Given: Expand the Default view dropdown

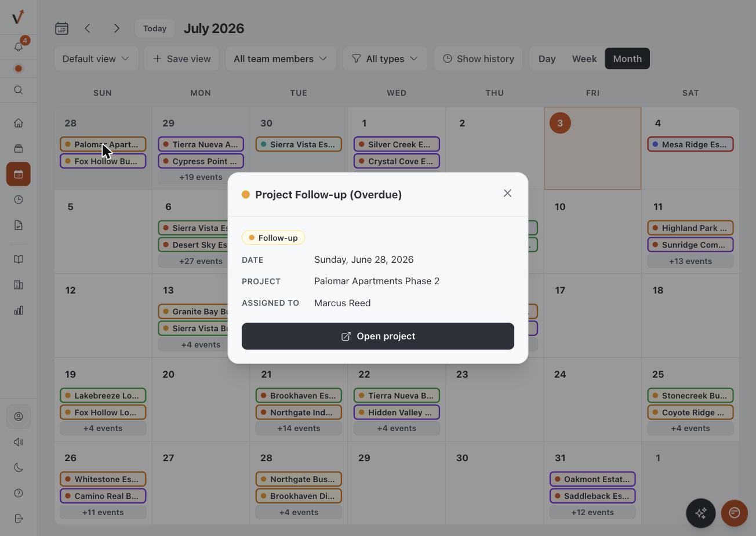Looking at the screenshot, I should [x=96, y=59].
